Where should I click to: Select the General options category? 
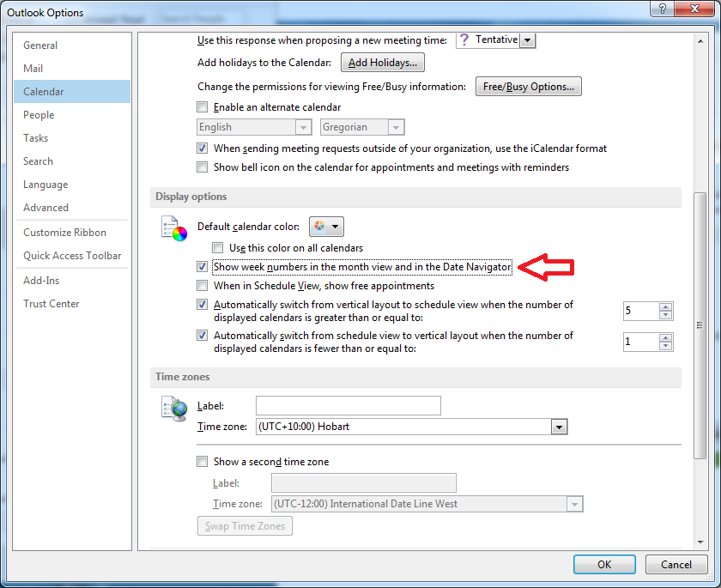tap(72, 45)
